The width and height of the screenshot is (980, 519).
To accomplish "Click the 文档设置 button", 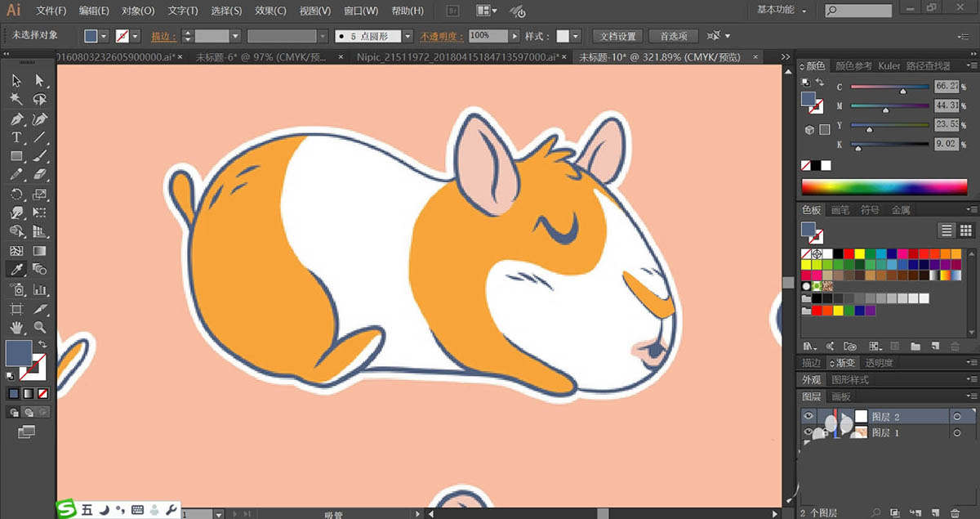I will (x=617, y=36).
